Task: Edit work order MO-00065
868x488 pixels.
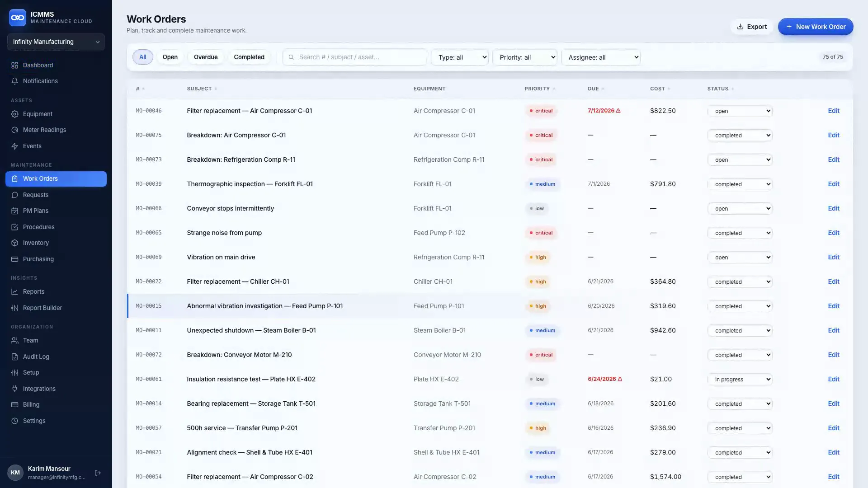Action: tap(833, 233)
